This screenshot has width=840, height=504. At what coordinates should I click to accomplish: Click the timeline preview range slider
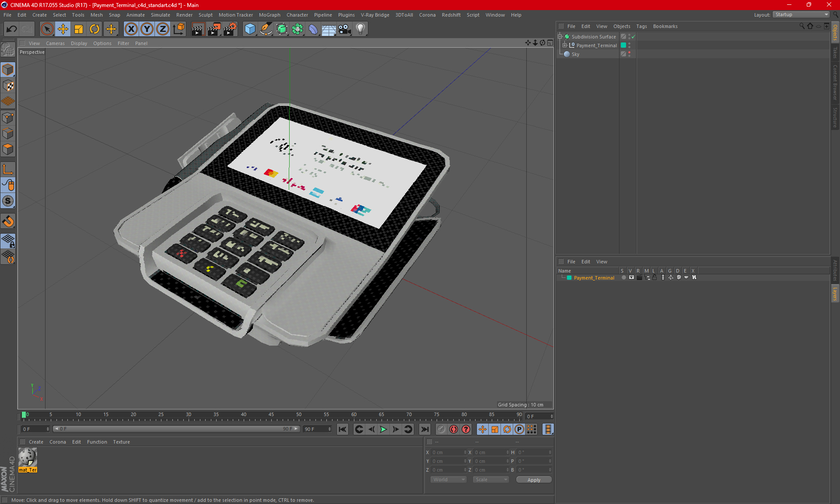coord(176,429)
